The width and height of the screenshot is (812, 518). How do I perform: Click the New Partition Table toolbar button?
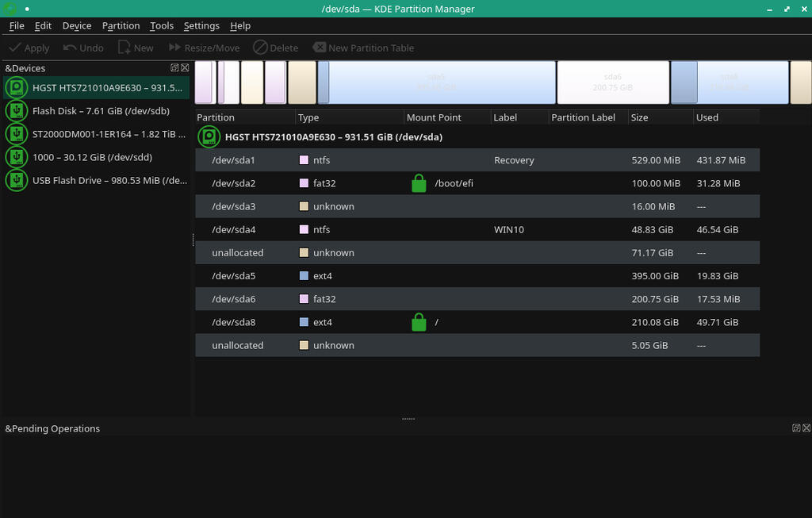[363, 48]
